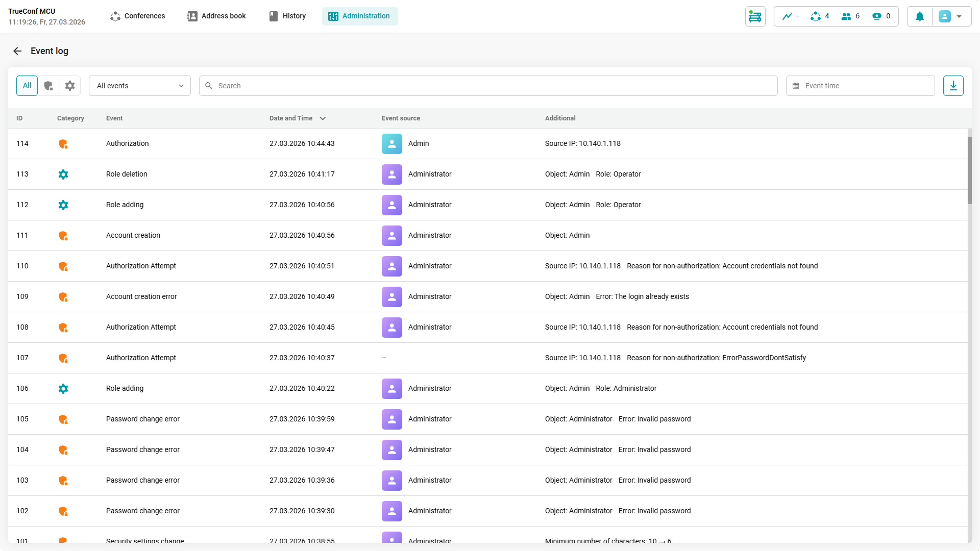Go to the Conferences tab
980x551 pixels.
pos(138,16)
